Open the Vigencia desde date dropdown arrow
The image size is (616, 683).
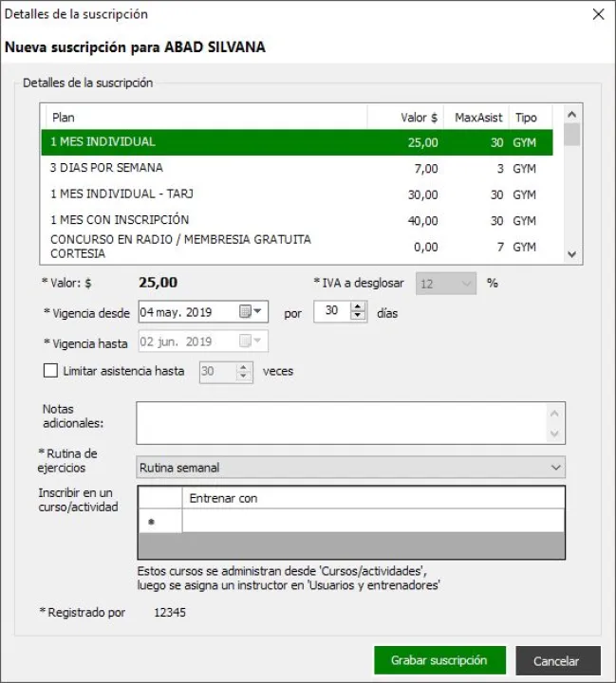tap(260, 312)
